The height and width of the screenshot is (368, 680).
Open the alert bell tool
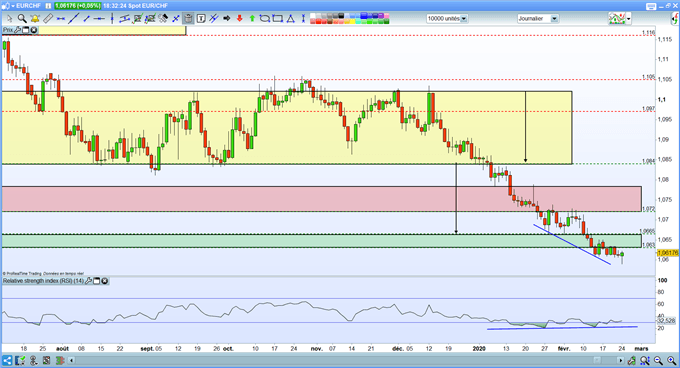coord(35,19)
